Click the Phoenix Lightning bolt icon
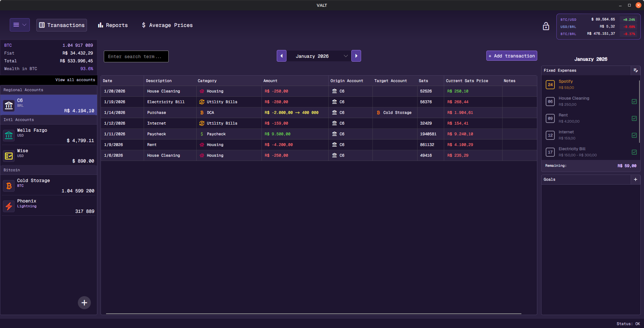The height and width of the screenshot is (328, 644). click(9, 206)
